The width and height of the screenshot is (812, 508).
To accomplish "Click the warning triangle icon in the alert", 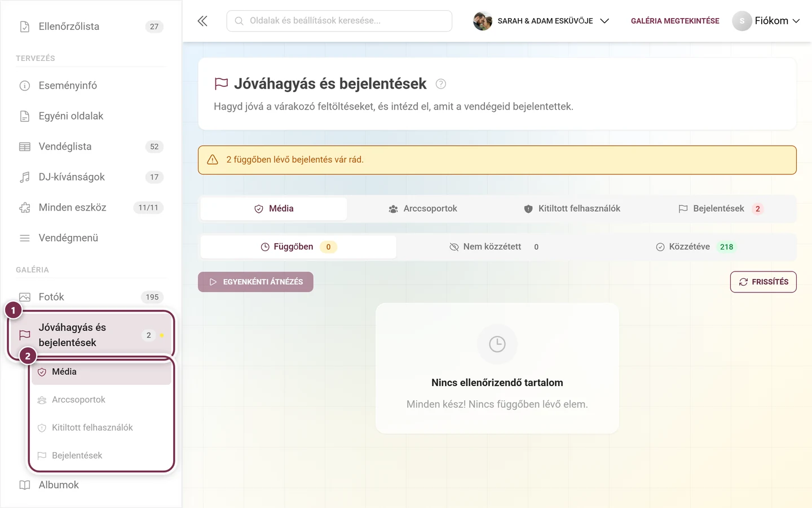I will (213, 160).
